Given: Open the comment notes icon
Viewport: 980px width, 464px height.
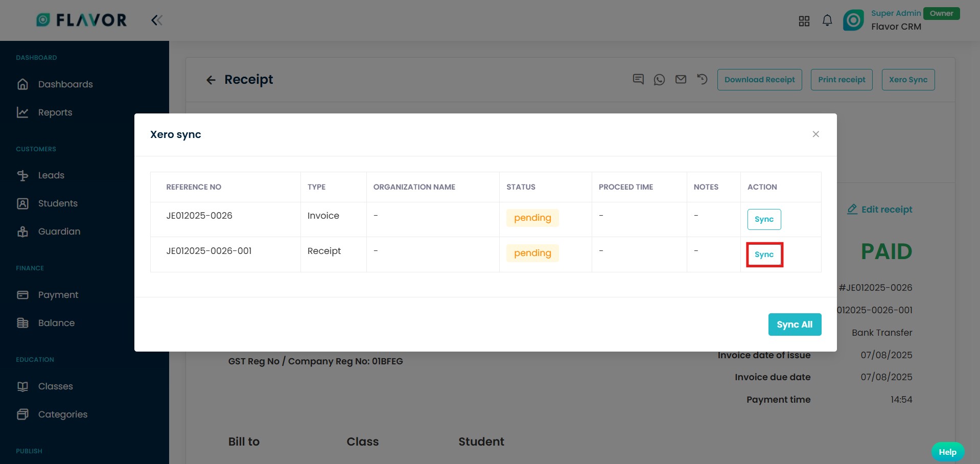Looking at the screenshot, I should click(638, 80).
